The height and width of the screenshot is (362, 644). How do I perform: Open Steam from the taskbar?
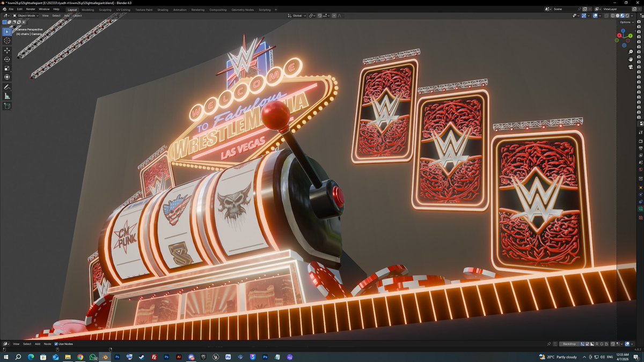pos(142,357)
